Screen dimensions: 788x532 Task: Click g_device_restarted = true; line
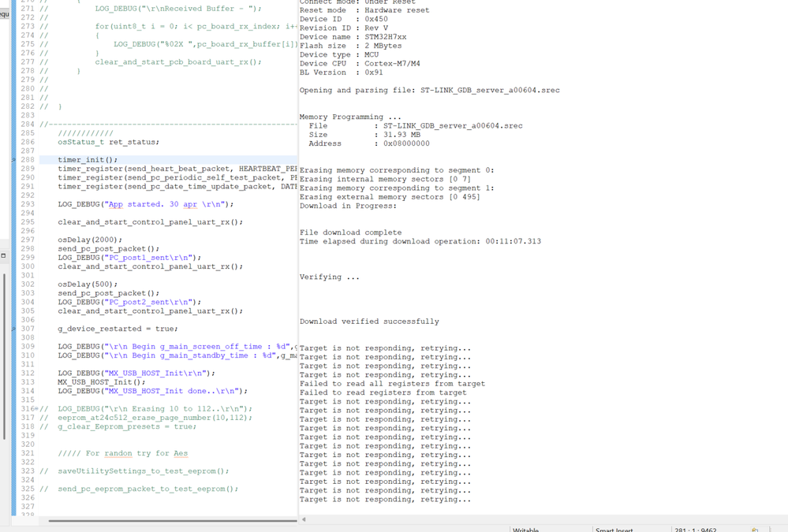(118, 329)
